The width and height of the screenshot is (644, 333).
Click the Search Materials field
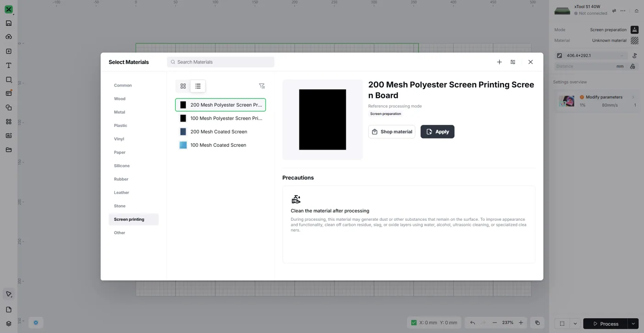point(221,62)
